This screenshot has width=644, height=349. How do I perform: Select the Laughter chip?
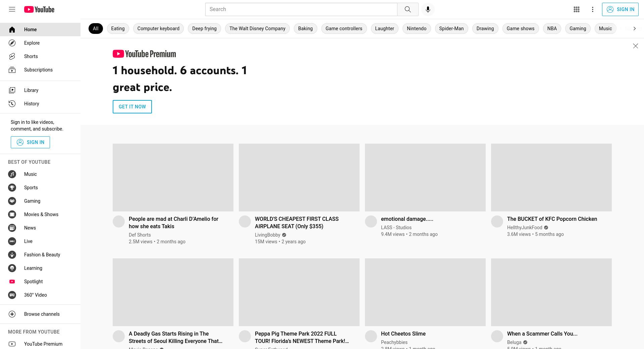pyautogui.click(x=384, y=29)
